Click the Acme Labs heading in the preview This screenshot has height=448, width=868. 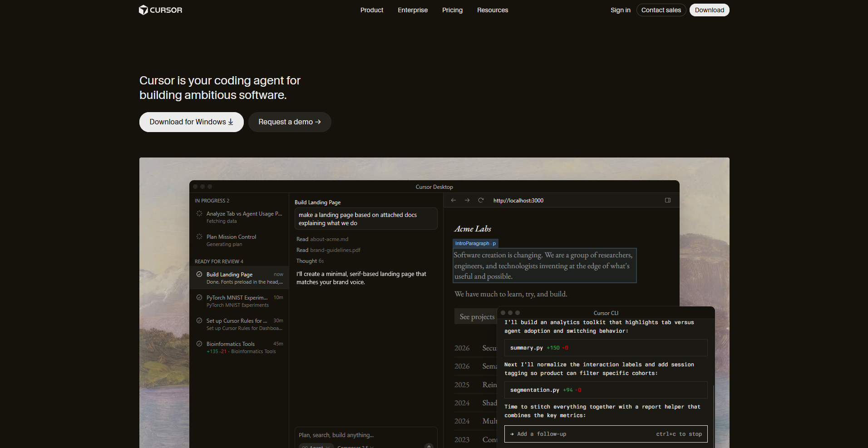[473, 229]
